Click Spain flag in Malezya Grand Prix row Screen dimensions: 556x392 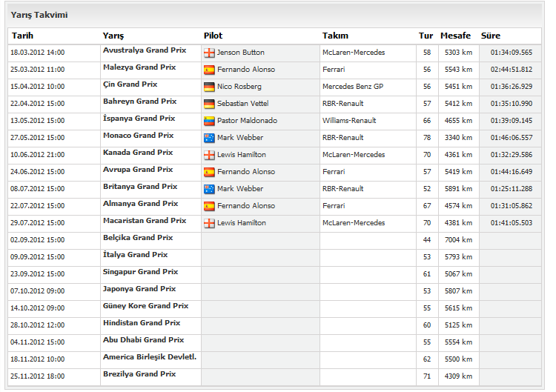[209, 70]
